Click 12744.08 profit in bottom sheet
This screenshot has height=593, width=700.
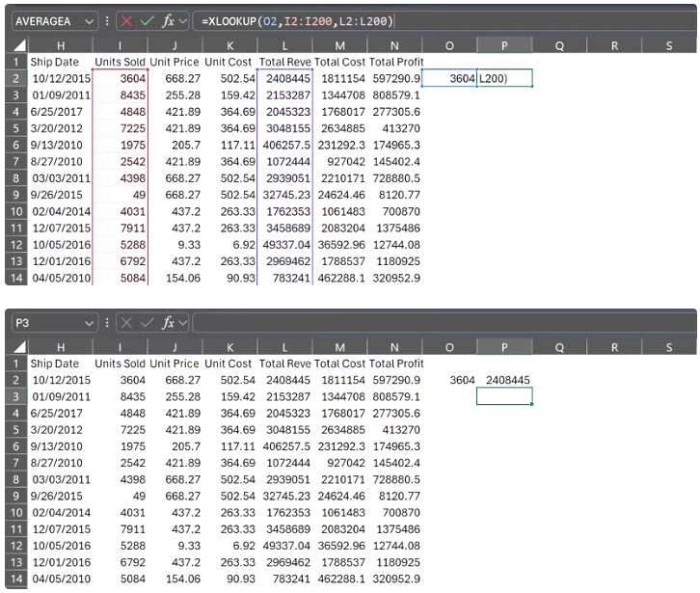(x=396, y=546)
